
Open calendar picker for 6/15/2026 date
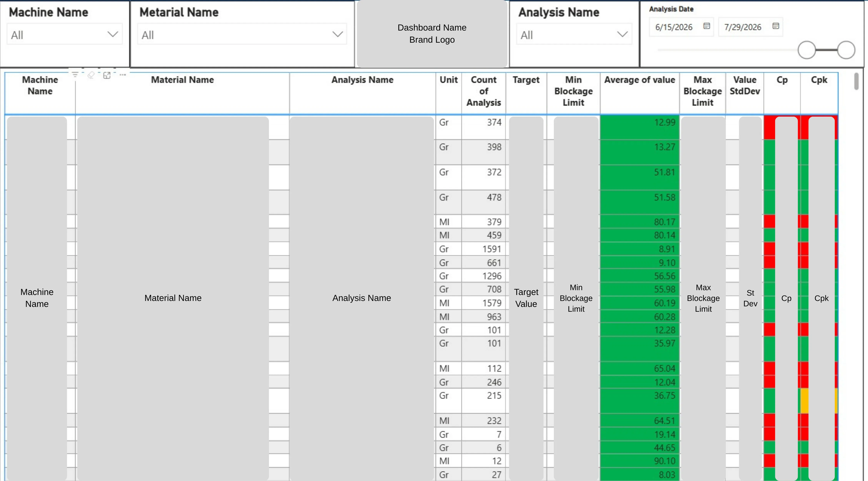[707, 26]
